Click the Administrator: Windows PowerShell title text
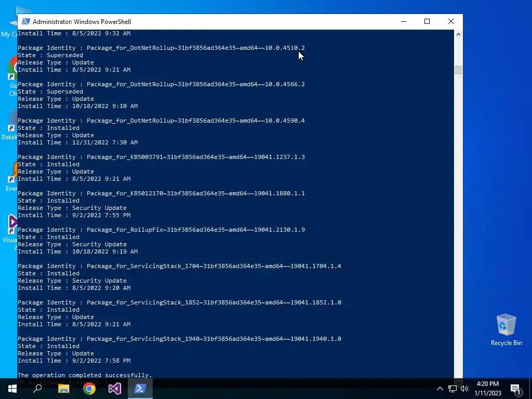Viewport: 532px width, 399px height. (82, 22)
